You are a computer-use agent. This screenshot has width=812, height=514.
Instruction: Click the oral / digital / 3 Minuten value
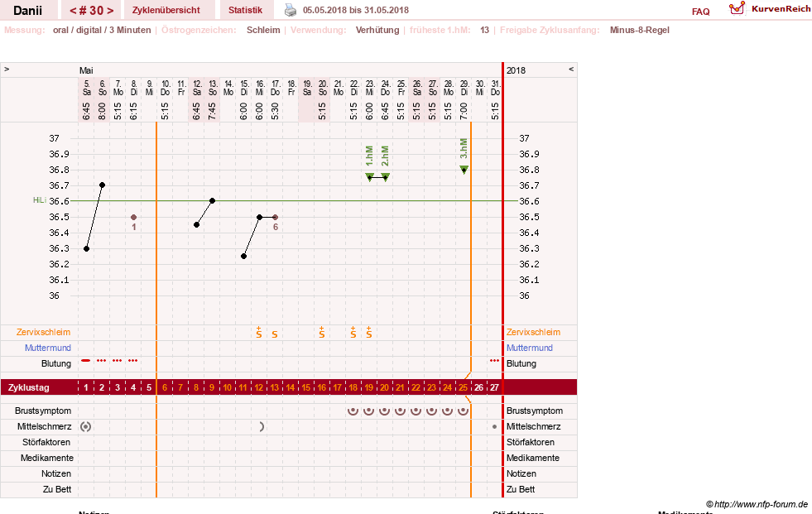(102, 30)
